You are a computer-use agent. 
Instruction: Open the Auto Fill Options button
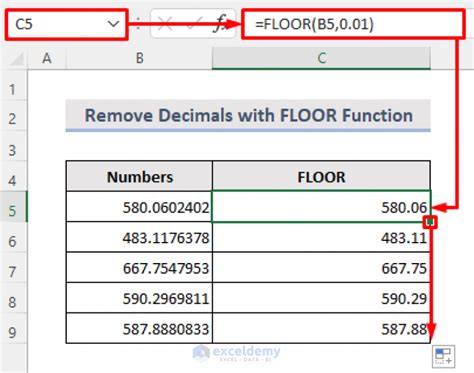[x=444, y=356]
